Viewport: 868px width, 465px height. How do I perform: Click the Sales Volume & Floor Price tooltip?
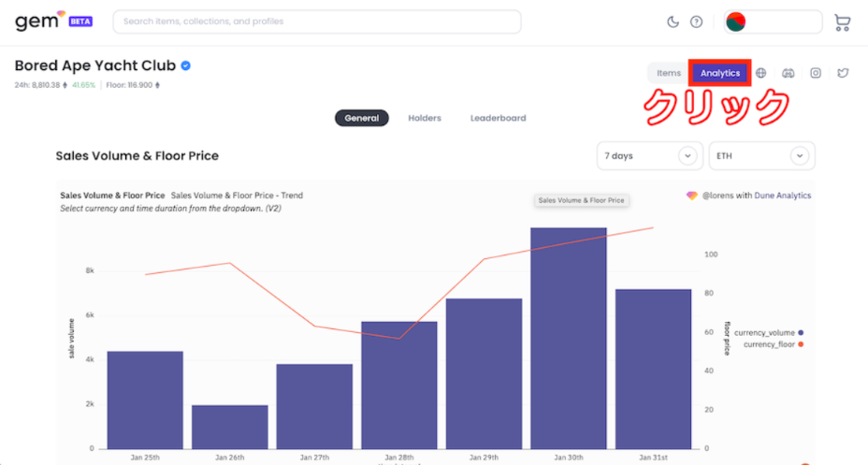pyautogui.click(x=581, y=200)
